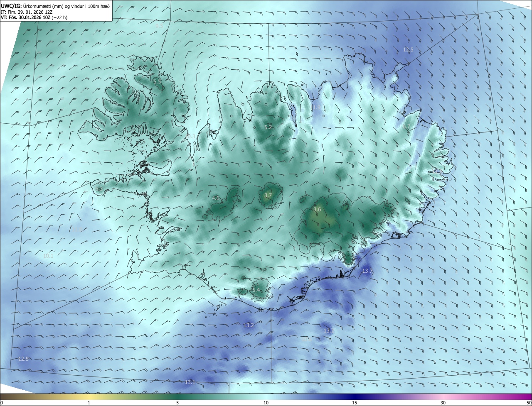Click the 11.9 value label

click(315, 107)
